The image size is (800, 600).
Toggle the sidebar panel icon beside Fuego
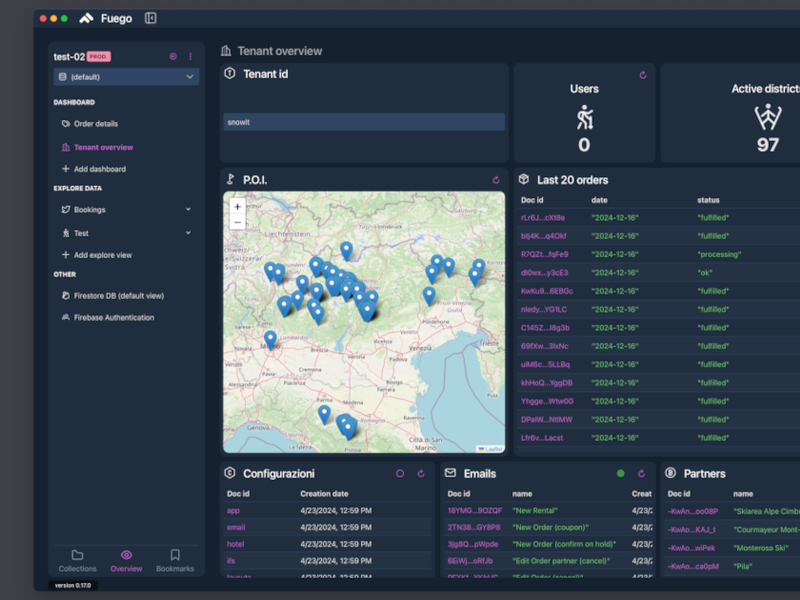click(151, 18)
